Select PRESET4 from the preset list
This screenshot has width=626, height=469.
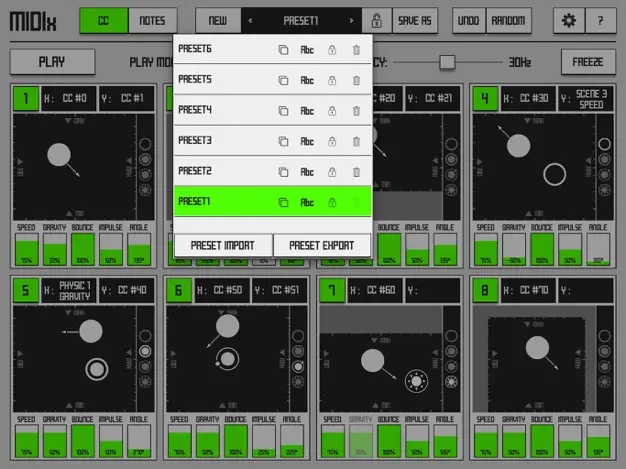tap(273, 110)
